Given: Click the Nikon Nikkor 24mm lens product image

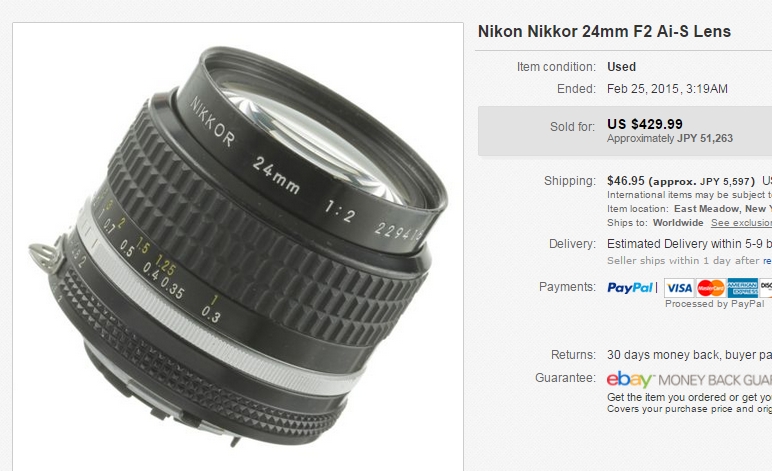Looking at the screenshot, I should [238, 246].
